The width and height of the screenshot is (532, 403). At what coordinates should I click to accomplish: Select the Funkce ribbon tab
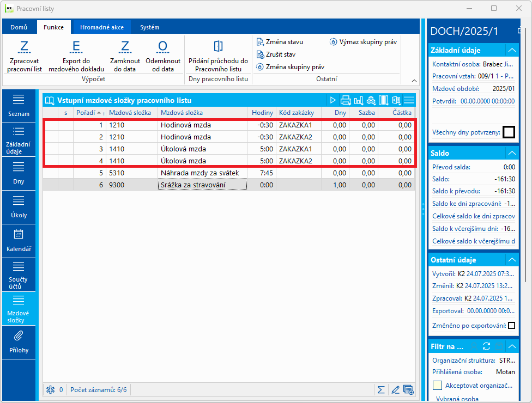pyautogui.click(x=53, y=27)
